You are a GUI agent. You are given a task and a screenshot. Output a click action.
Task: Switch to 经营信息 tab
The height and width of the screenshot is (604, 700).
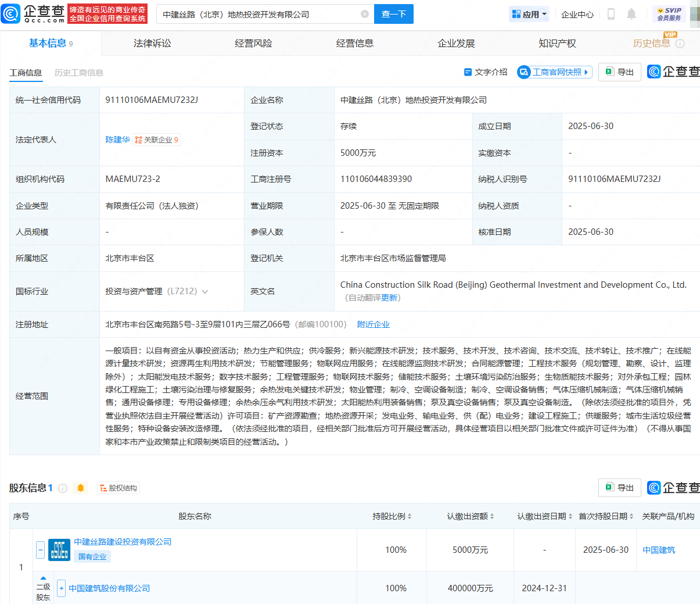[354, 44]
